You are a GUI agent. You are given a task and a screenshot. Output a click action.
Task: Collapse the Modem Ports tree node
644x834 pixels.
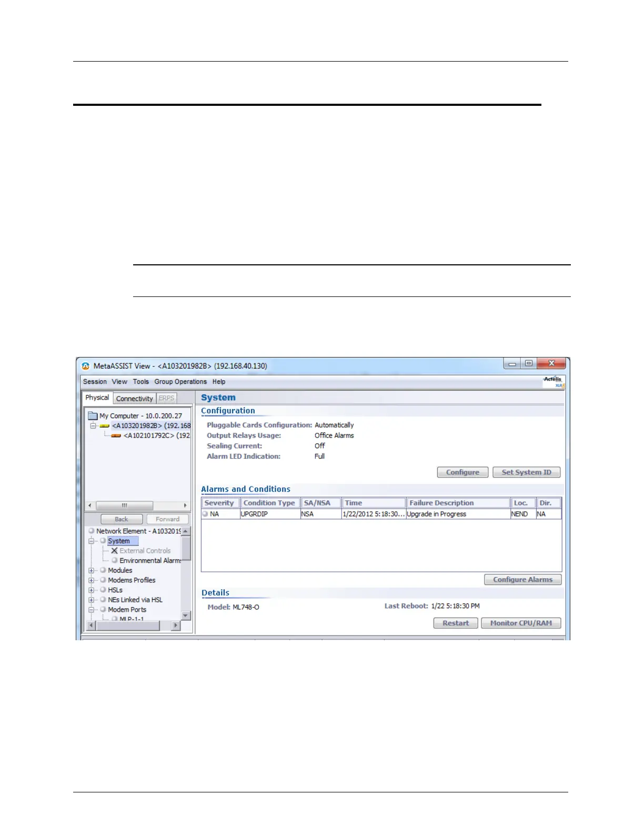92,610
